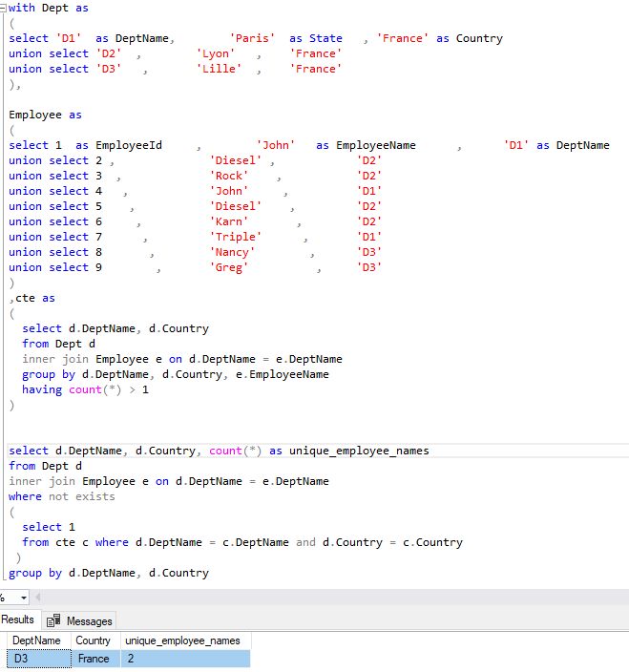Click the horizontal scrollbar left arrow
The width and height of the screenshot is (629, 672).
click(38, 598)
